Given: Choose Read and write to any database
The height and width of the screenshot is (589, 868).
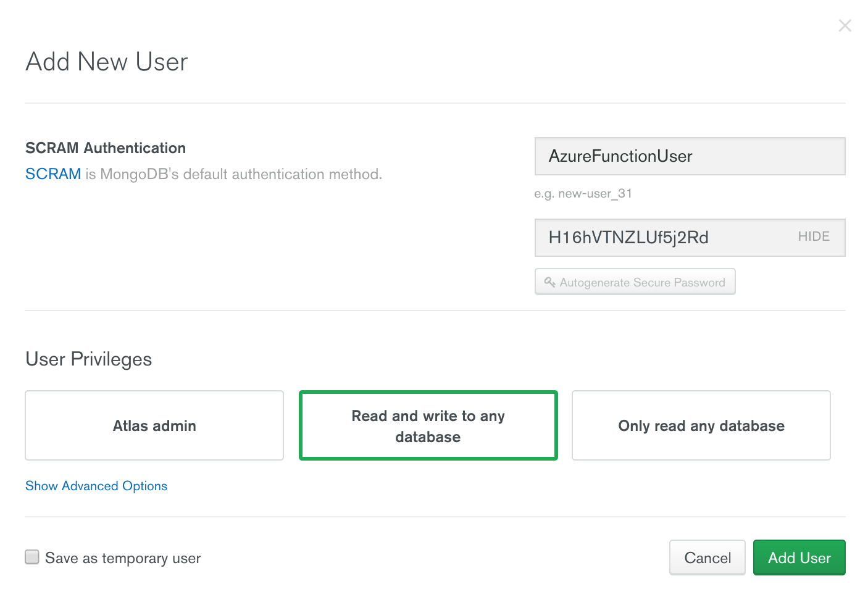Looking at the screenshot, I should coord(428,425).
